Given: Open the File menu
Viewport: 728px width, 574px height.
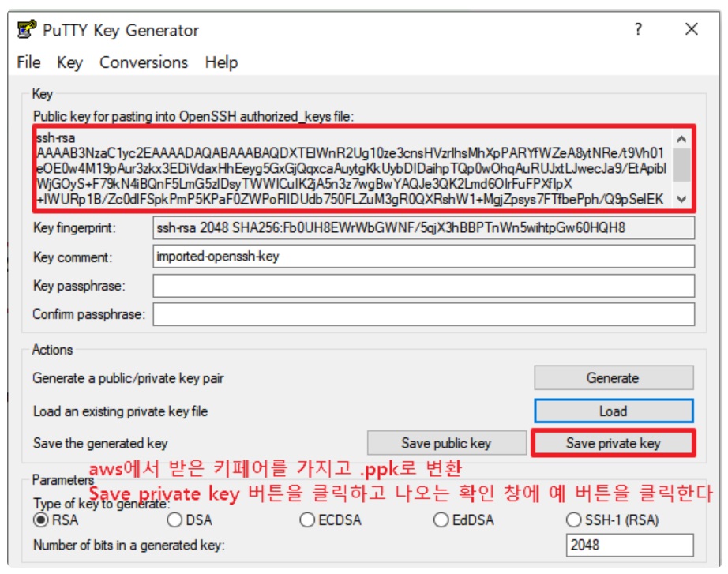Looking at the screenshot, I should (x=28, y=62).
